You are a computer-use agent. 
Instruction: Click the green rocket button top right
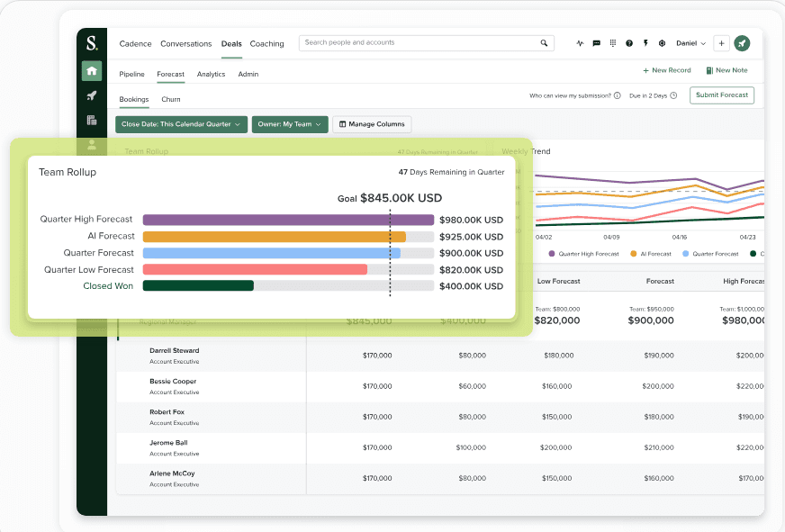click(741, 42)
